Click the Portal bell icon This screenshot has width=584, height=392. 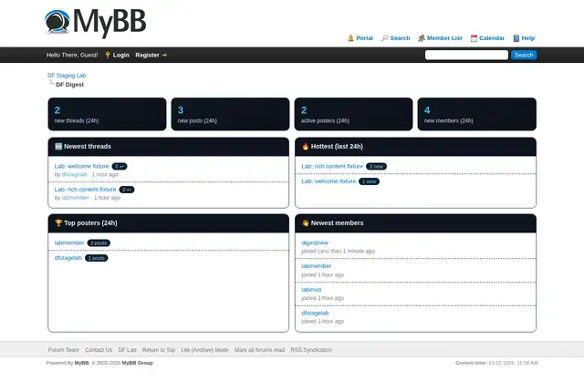coord(350,38)
